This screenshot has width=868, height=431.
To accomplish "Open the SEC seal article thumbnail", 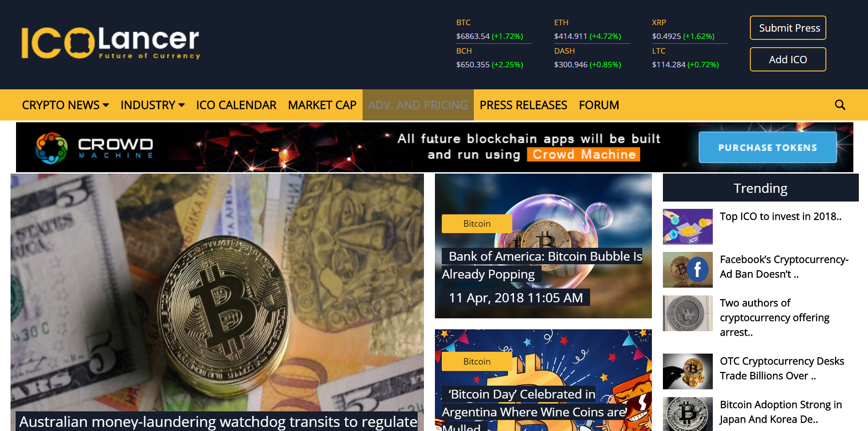I will click(x=688, y=313).
